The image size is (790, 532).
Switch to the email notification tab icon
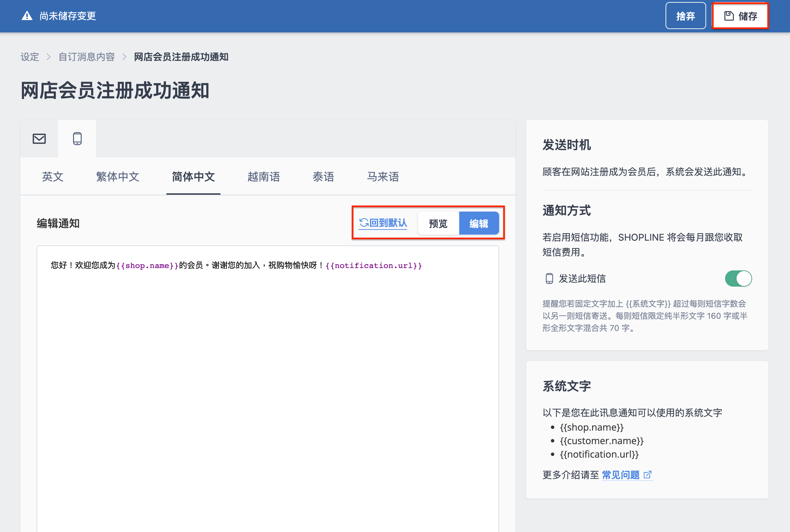[39, 139]
